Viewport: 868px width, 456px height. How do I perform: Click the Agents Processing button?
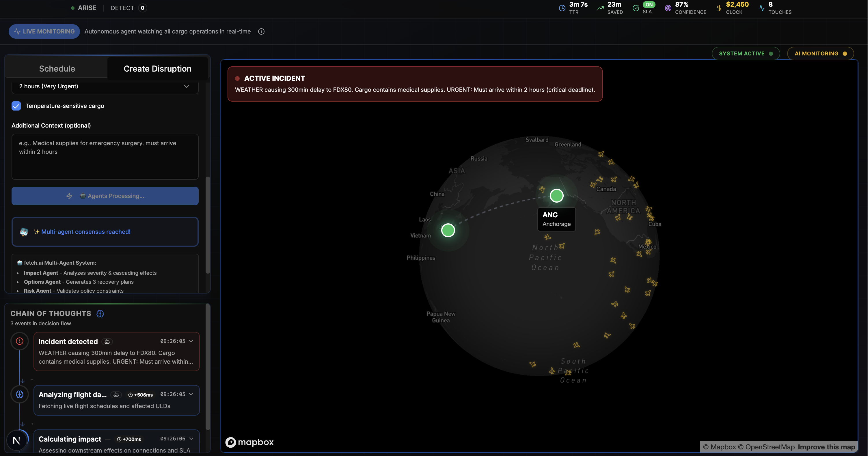click(x=105, y=196)
